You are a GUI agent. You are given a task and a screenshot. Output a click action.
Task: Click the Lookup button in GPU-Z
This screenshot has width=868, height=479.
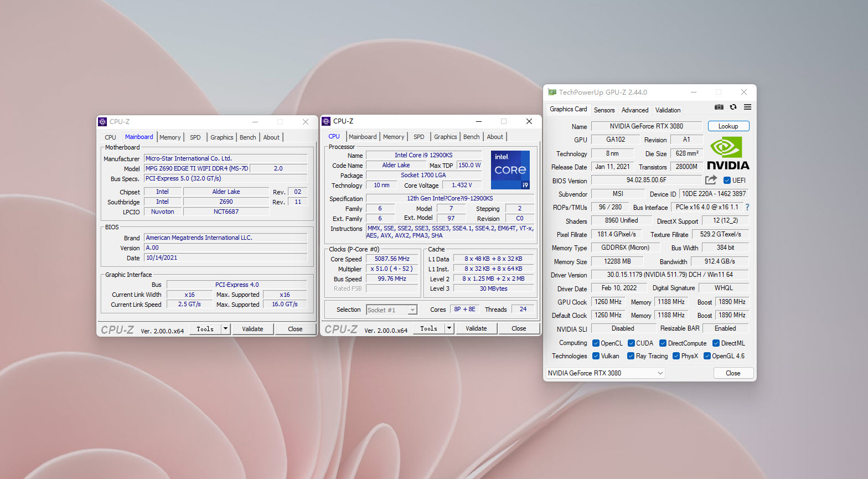[728, 126]
